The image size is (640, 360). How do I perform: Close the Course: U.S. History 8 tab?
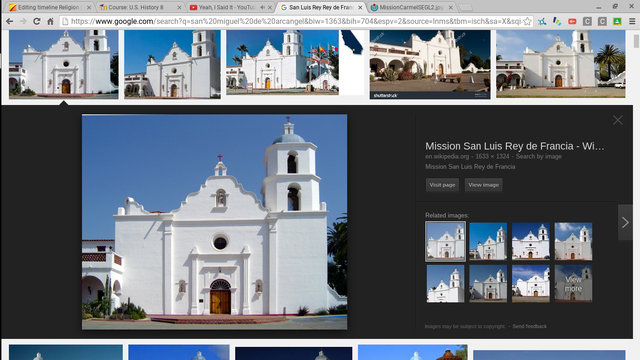click(179, 7)
